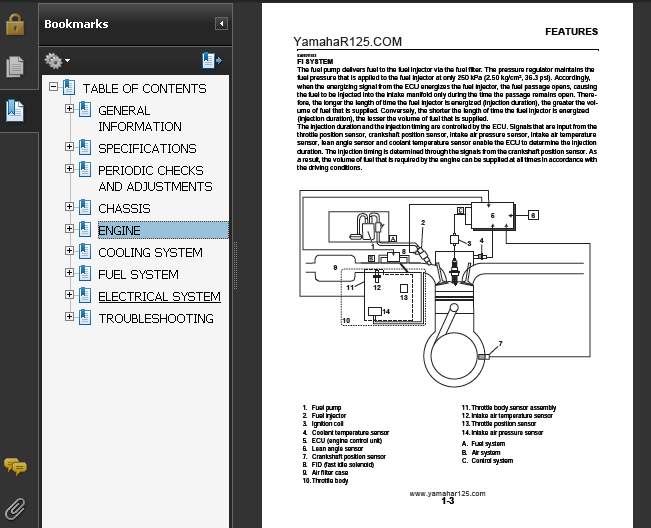Expand the GENERAL INFORMATION bookmark

(70, 109)
